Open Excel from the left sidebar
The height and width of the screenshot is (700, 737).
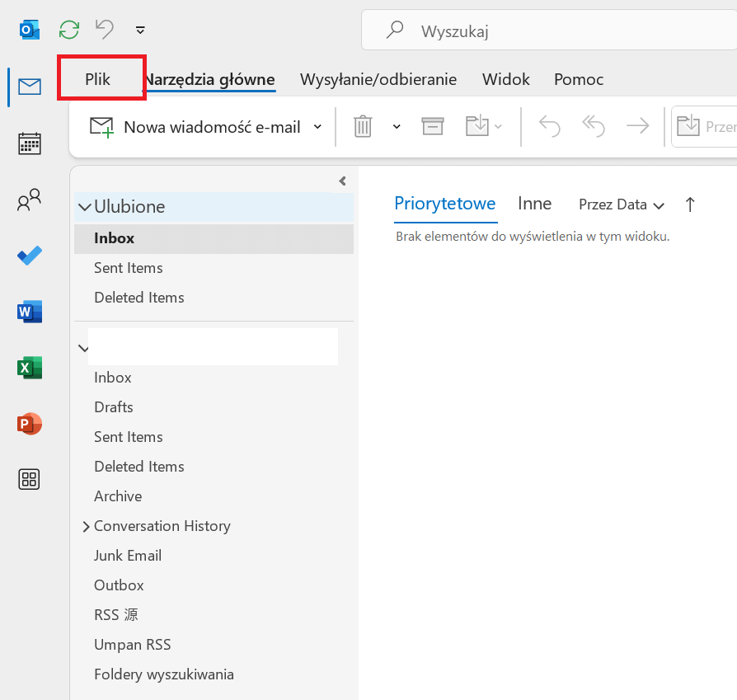point(30,368)
